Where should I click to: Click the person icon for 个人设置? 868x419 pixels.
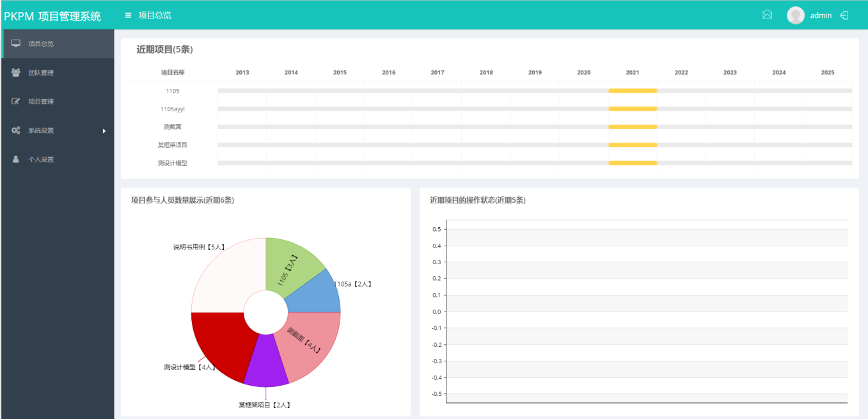pyautogui.click(x=16, y=159)
